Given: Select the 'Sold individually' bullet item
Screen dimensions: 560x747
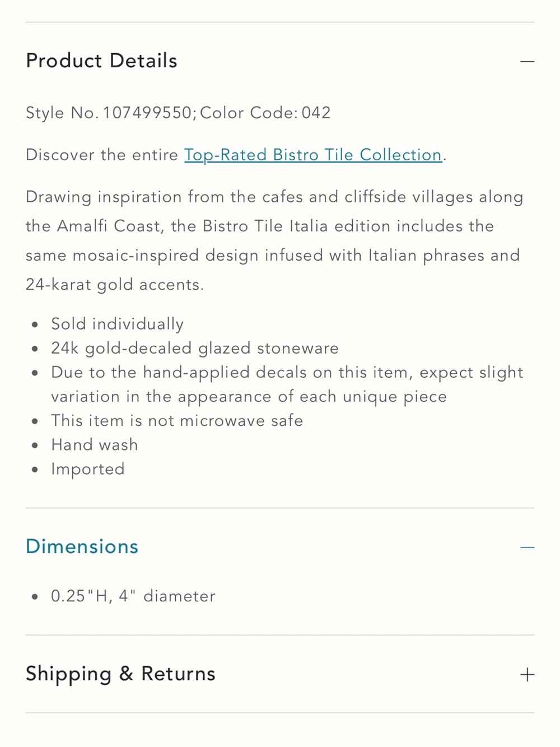Looking at the screenshot, I should [x=117, y=324].
